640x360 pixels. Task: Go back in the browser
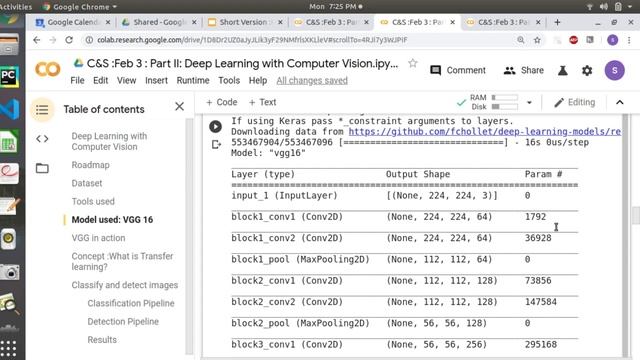pos(37,40)
